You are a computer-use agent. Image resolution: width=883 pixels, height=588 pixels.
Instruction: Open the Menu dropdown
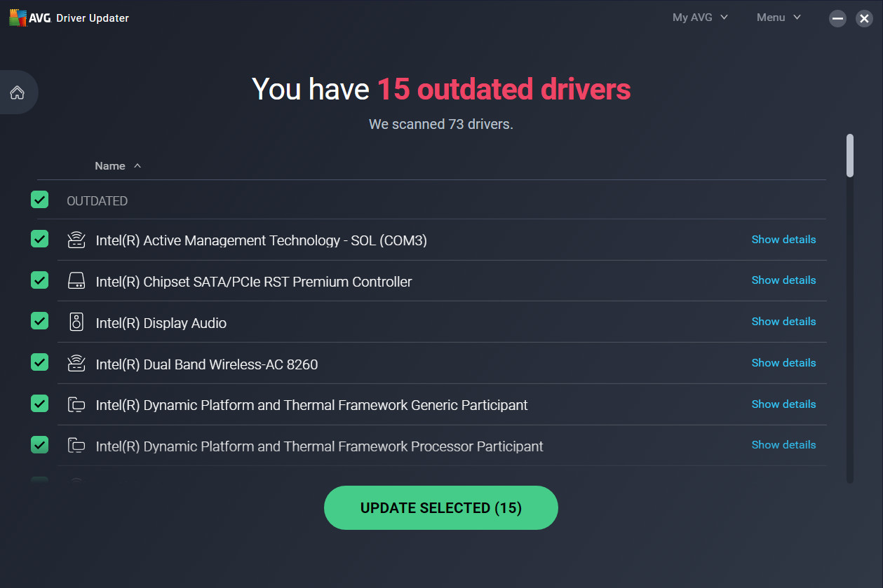(x=778, y=18)
